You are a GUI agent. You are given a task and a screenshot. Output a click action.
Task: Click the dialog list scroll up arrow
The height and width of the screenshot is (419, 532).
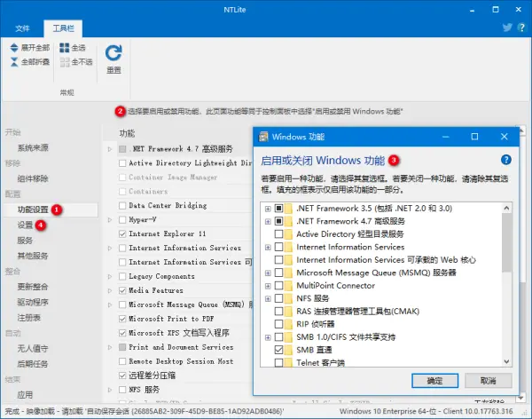[x=506, y=208]
